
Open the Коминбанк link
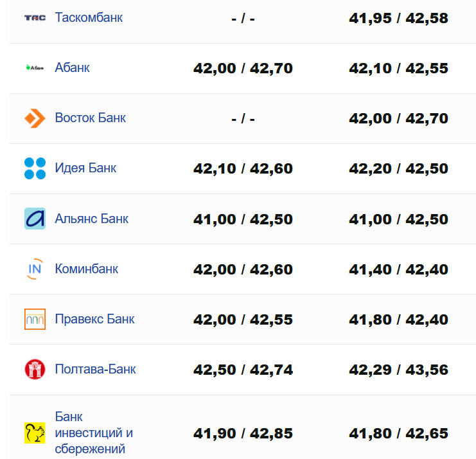[x=87, y=269]
